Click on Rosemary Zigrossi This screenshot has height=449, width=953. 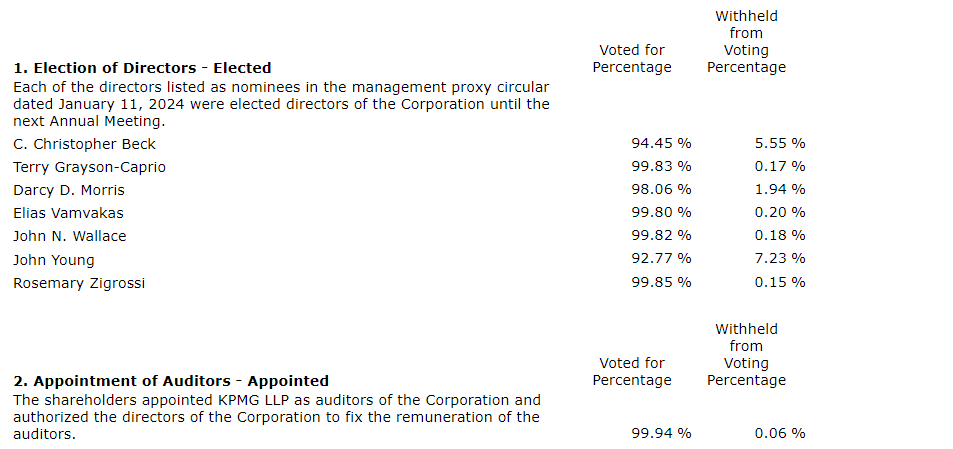79,283
